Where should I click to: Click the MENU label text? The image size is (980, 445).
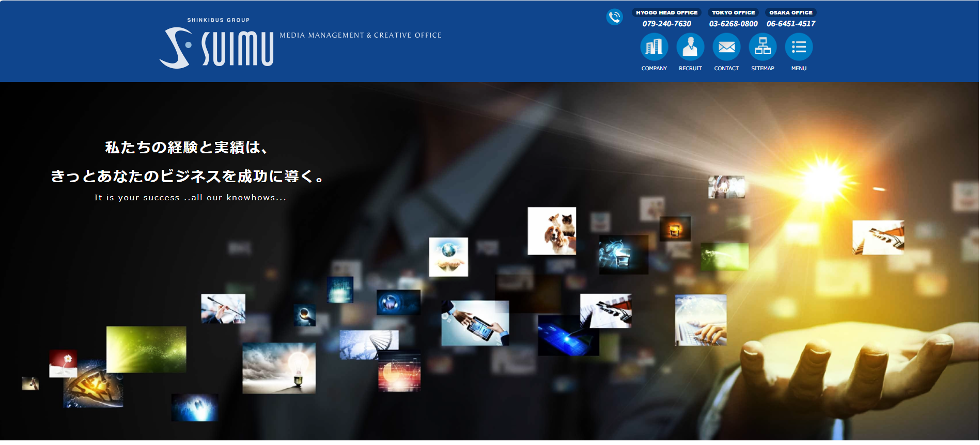(x=799, y=68)
